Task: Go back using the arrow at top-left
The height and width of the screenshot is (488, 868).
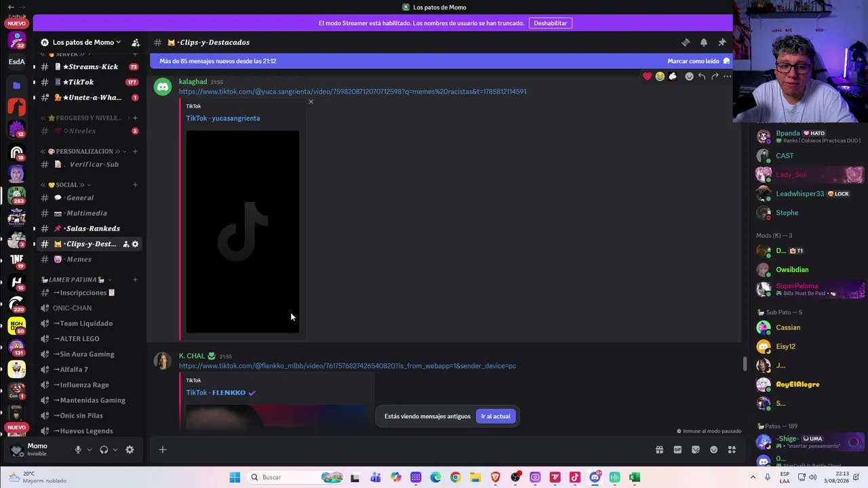Action: click(x=11, y=7)
